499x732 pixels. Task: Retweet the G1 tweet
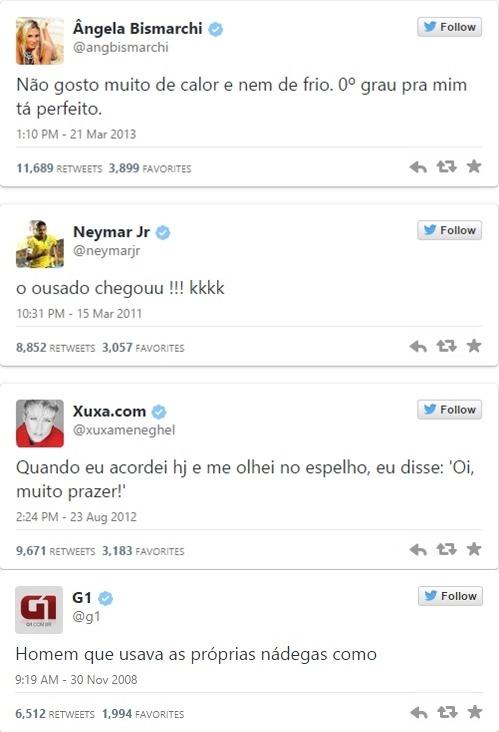point(447,712)
